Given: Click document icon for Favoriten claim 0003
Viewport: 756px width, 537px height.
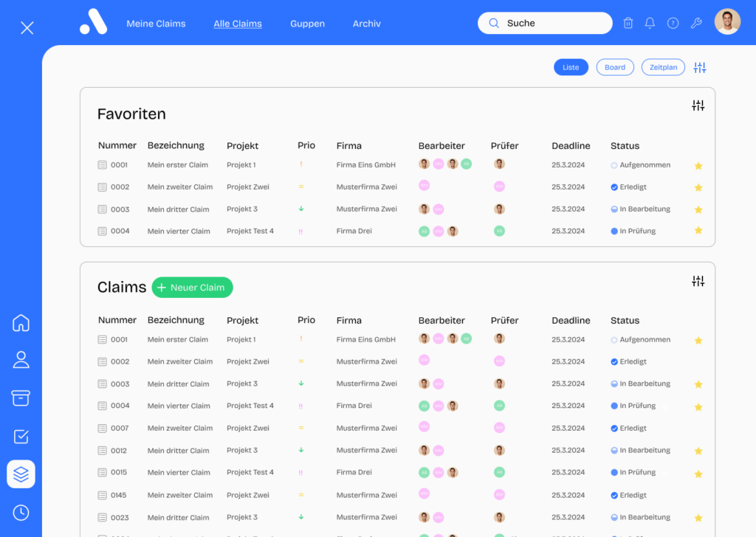Looking at the screenshot, I should tap(102, 209).
